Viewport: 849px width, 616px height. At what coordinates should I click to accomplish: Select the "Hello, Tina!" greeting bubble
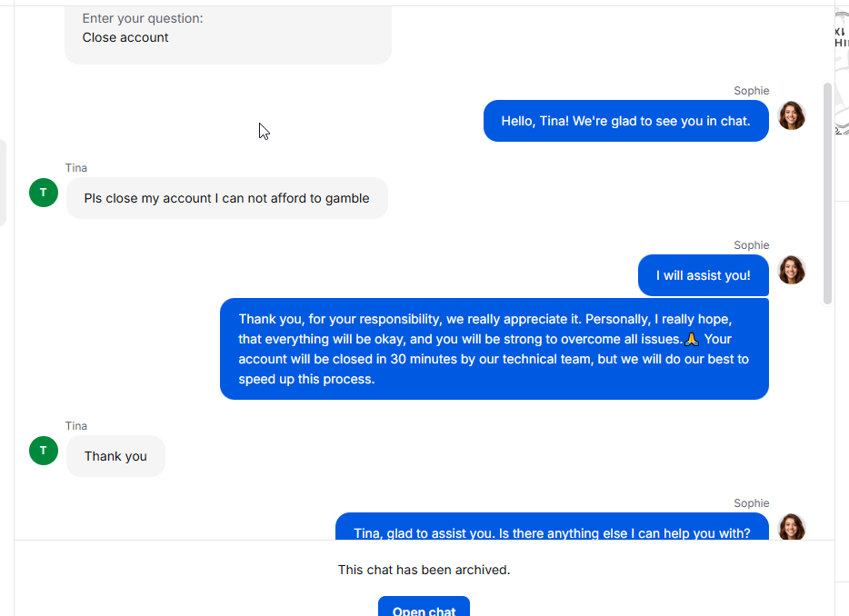[625, 121]
